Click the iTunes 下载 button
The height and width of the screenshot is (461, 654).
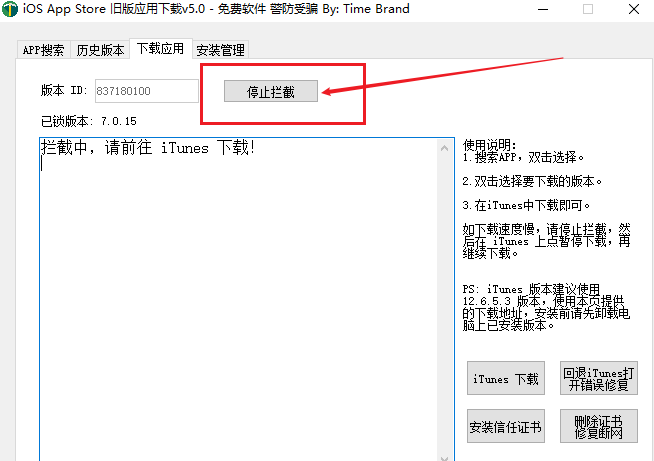pyautogui.click(x=506, y=378)
